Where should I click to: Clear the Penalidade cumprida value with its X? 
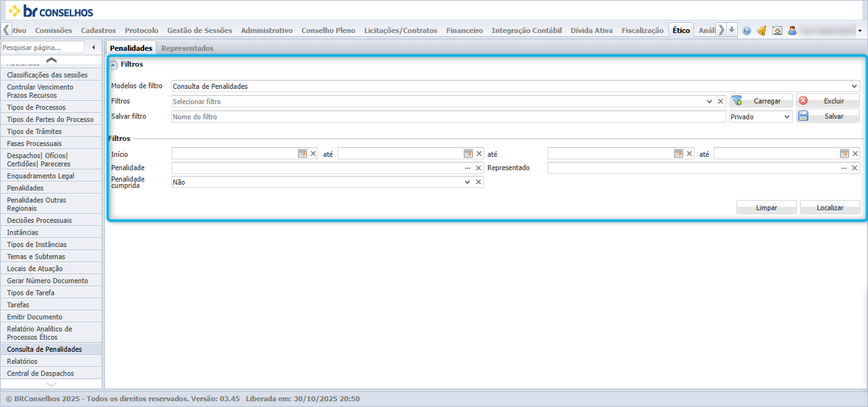click(478, 182)
